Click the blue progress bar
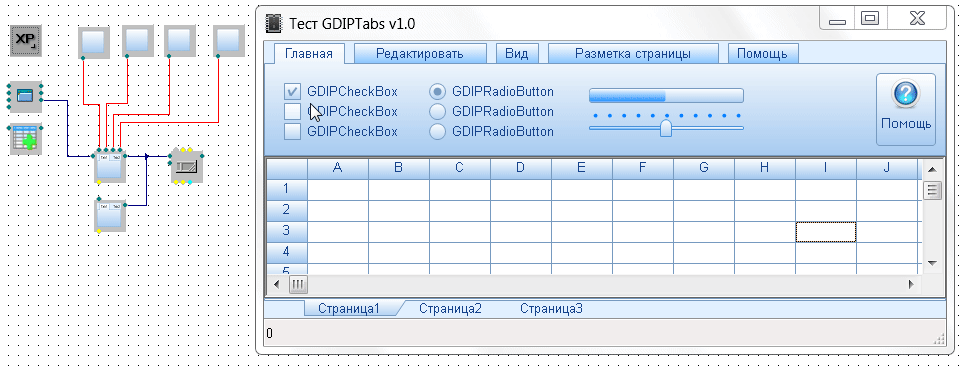 pos(666,95)
